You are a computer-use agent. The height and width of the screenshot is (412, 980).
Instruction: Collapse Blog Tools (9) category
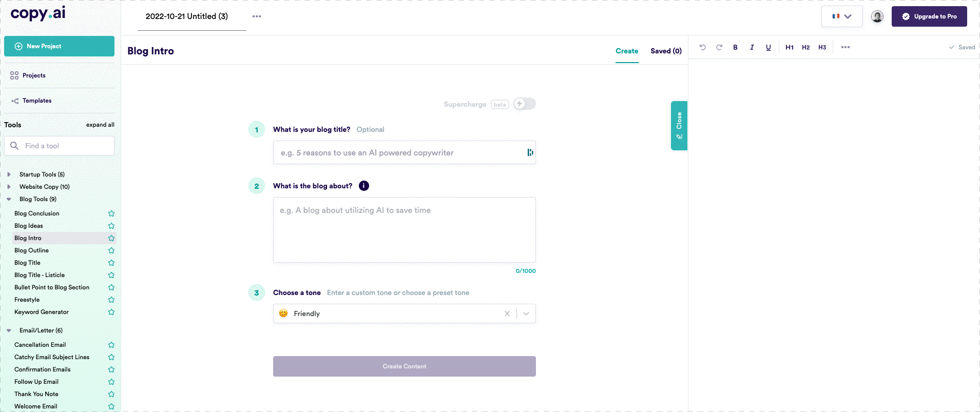9,199
